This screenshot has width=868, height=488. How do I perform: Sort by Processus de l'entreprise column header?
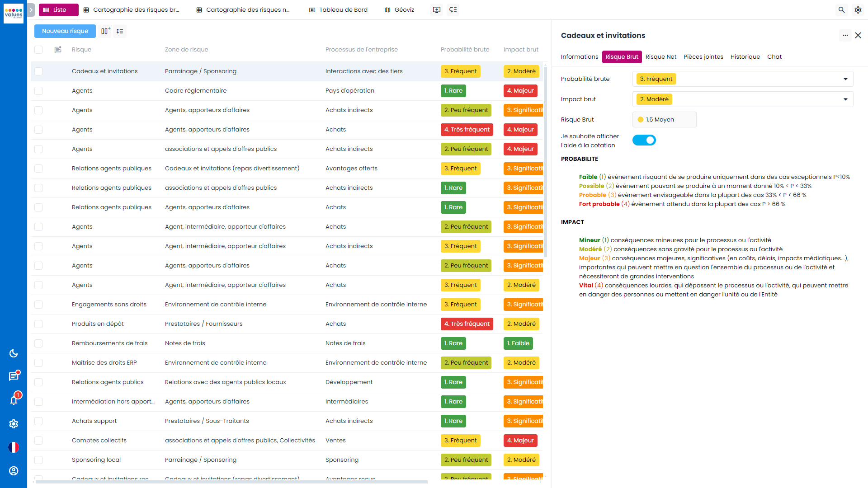tap(362, 50)
